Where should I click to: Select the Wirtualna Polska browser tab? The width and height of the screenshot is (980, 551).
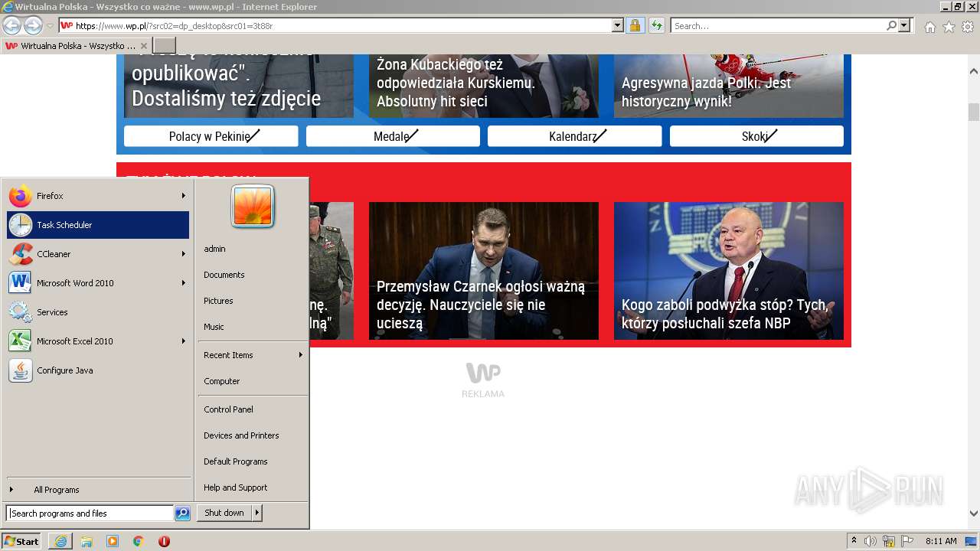pos(77,46)
